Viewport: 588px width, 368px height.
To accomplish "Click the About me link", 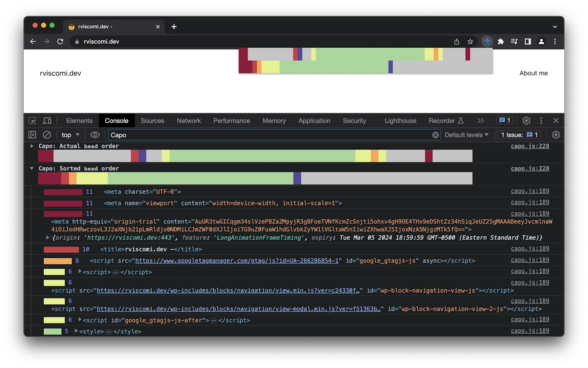I will click(533, 73).
